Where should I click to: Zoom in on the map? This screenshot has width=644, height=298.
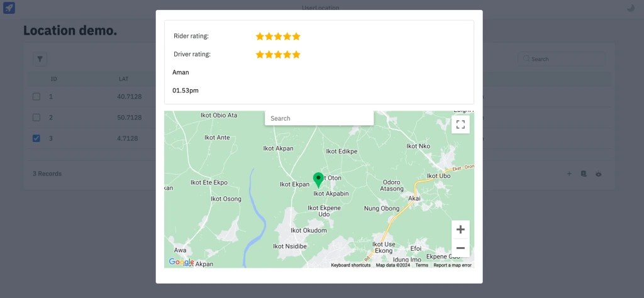point(460,229)
